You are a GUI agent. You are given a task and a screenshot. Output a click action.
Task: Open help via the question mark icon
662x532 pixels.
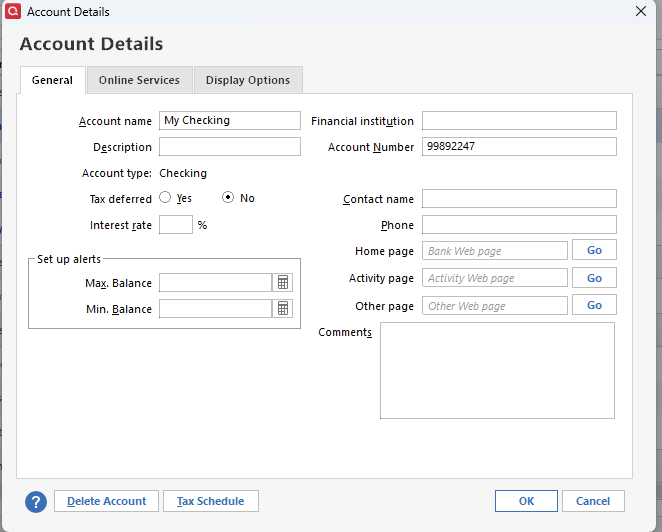37,501
